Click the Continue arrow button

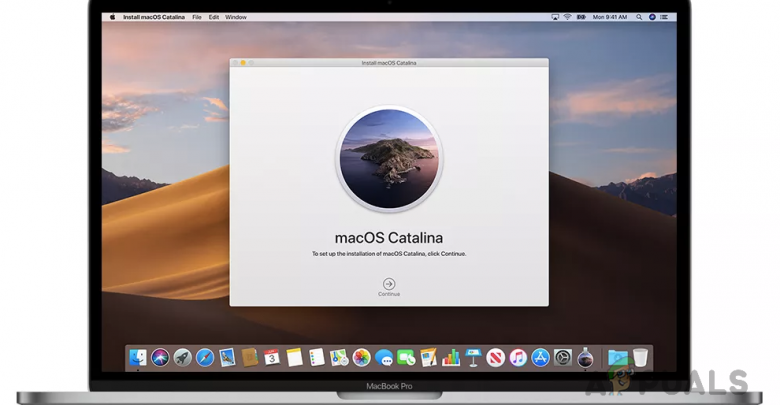click(389, 284)
